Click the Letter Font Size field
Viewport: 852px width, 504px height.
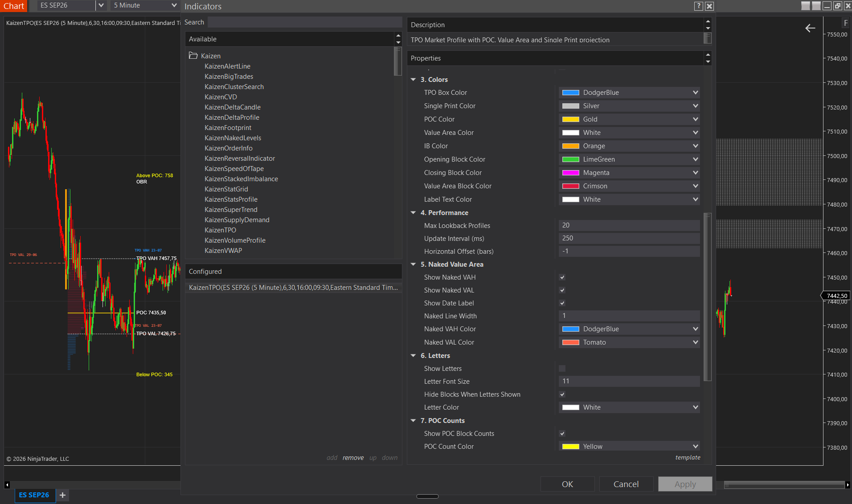629,381
